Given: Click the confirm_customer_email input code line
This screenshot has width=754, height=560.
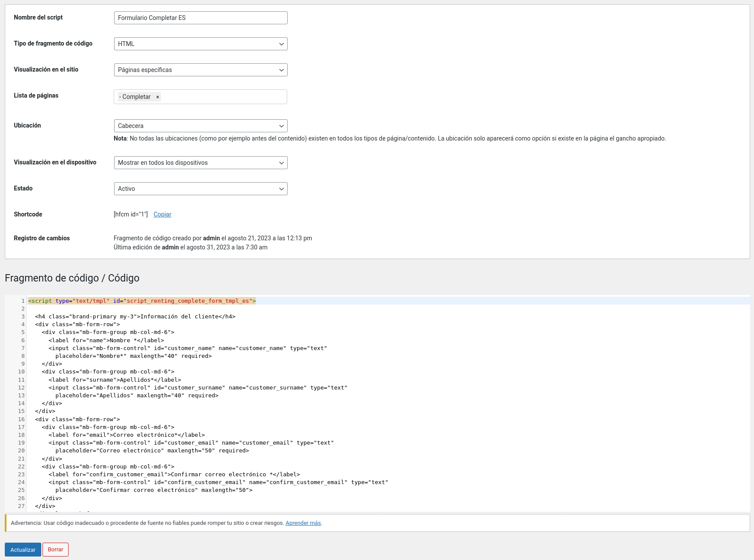Looking at the screenshot, I should [218, 482].
